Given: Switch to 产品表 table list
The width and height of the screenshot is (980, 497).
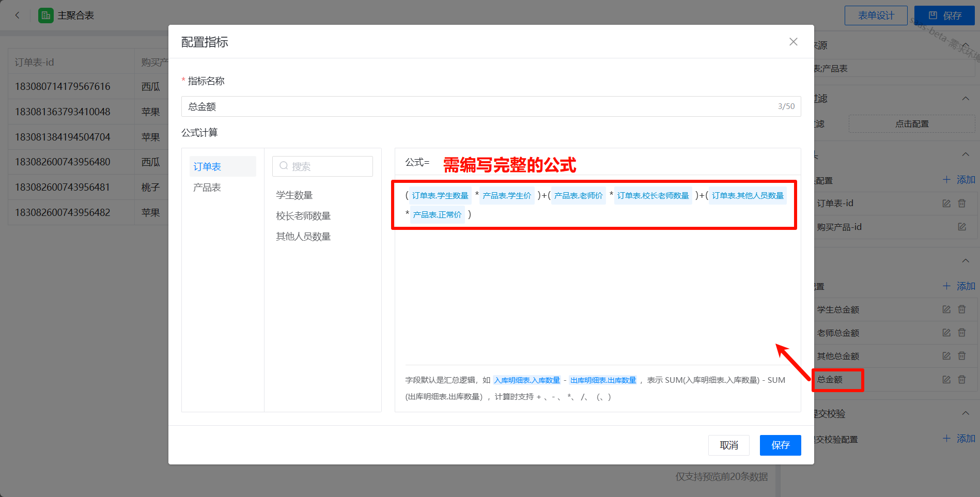Looking at the screenshot, I should click(x=207, y=188).
